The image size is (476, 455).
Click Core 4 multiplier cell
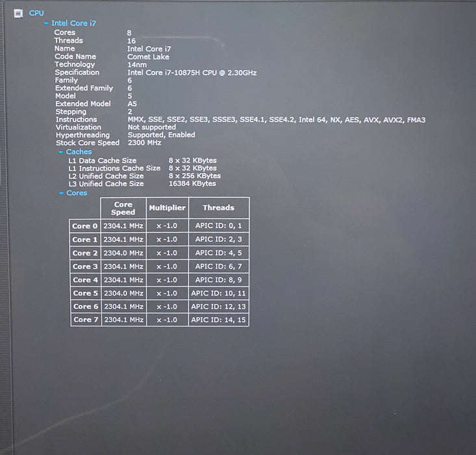coord(168,280)
